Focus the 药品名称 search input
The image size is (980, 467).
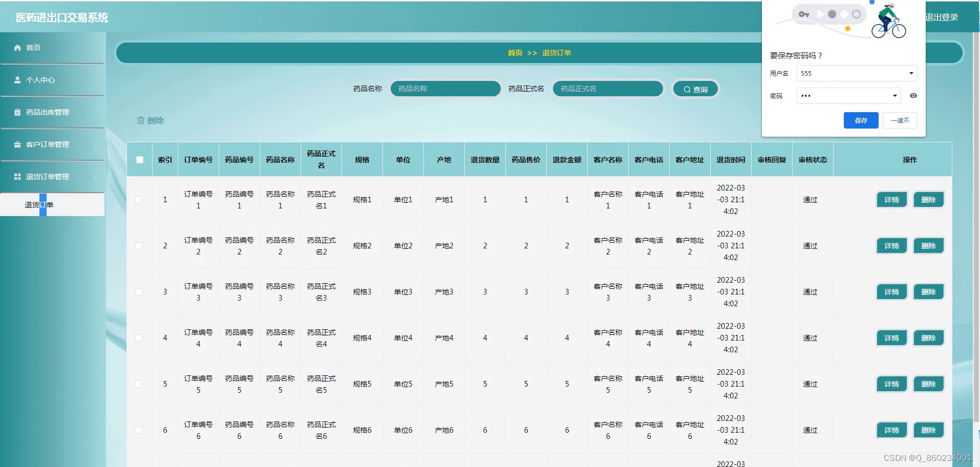click(445, 89)
